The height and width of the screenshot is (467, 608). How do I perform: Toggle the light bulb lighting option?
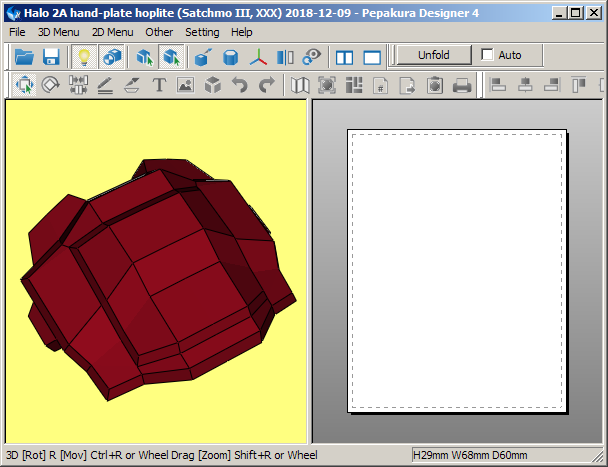[x=84, y=57]
